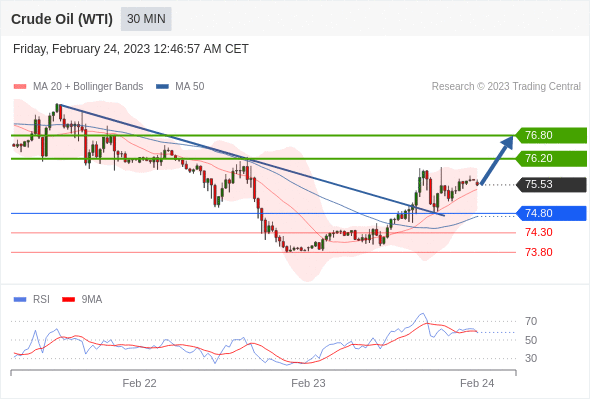Click the RSI 30 level label
Viewport: 590px width, 400px height.
point(531,358)
